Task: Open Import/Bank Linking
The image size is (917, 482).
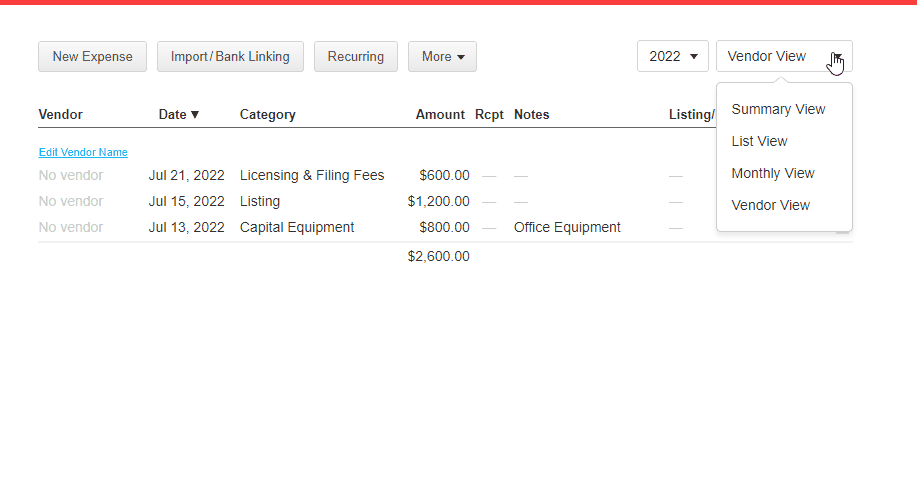Action: point(230,57)
